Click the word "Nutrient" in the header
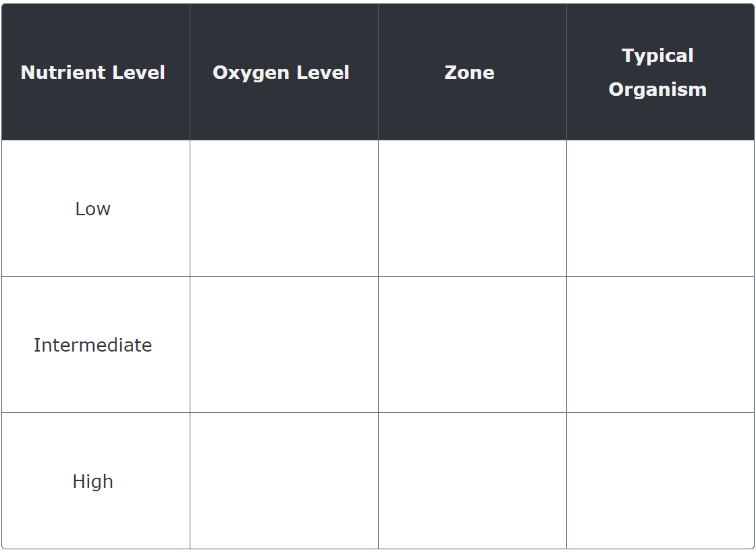 point(57,73)
